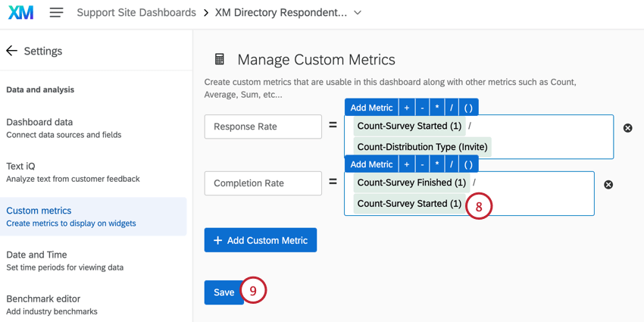Viewport: 644px width, 322px height.
Task: Click the Data and analysis section label
Action: click(40, 89)
